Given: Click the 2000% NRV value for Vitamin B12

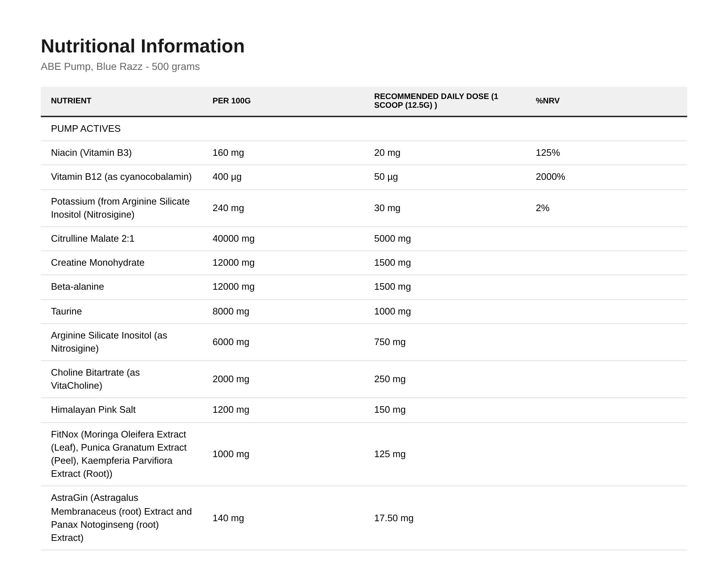Looking at the screenshot, I should [x=550, y=177].
